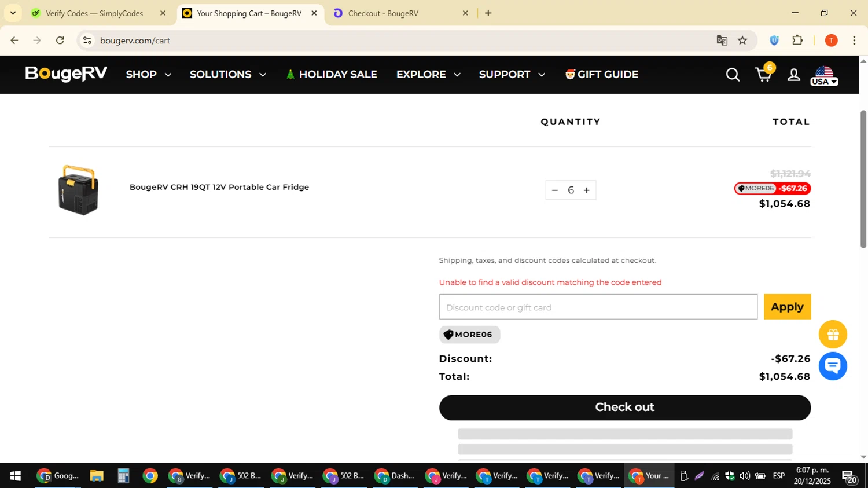This screenshot has height=488, width=868.
Task: Open the shopping cart icon with badge
Action: click(x=764, y=74)
